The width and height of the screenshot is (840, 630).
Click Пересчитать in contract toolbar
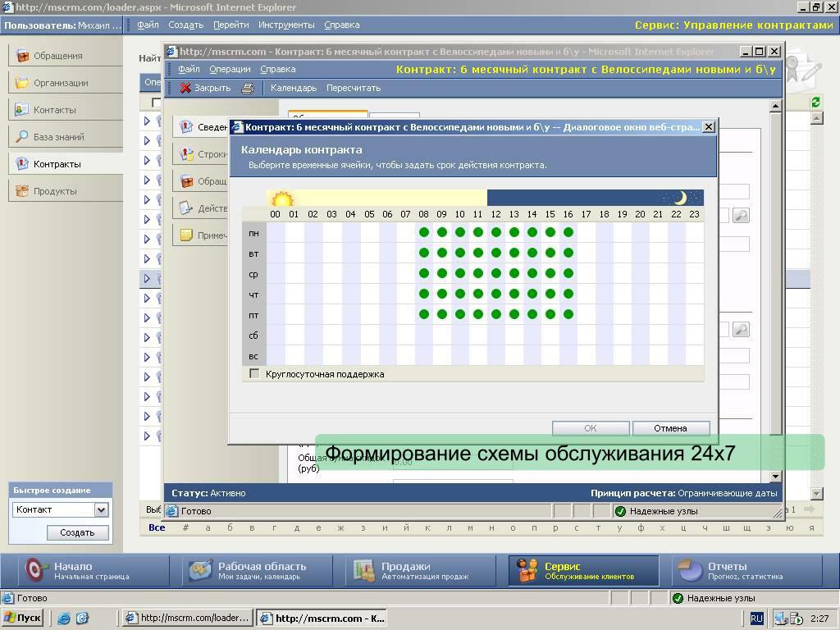pos(354,89)
